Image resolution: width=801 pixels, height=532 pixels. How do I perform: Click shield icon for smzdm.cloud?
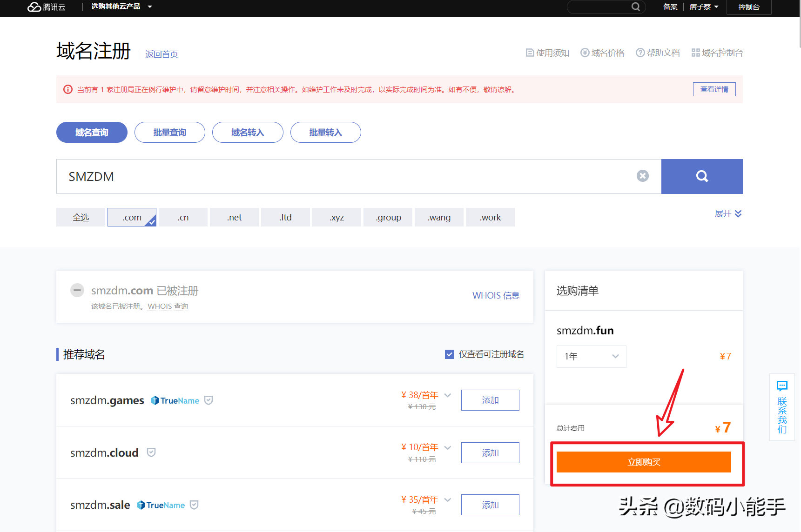(x=151, y=452)
